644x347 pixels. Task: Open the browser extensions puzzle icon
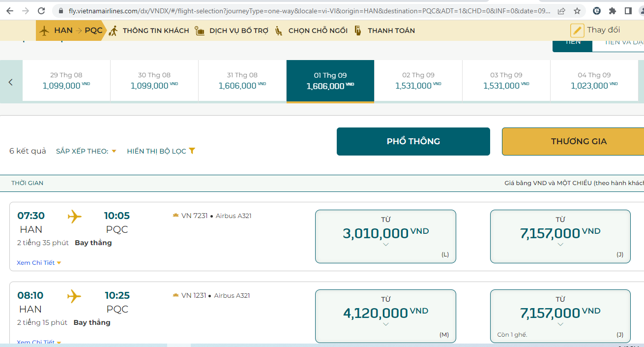[x=612, y=11]
